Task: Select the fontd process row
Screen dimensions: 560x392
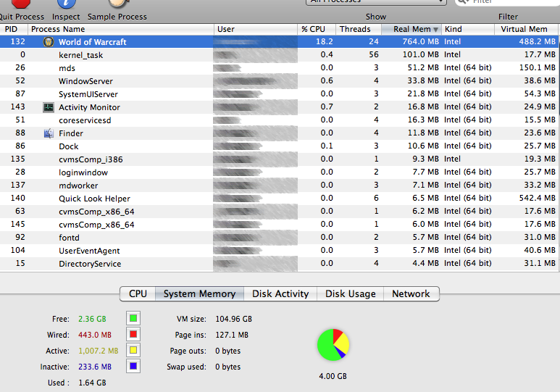Action: 280,237
